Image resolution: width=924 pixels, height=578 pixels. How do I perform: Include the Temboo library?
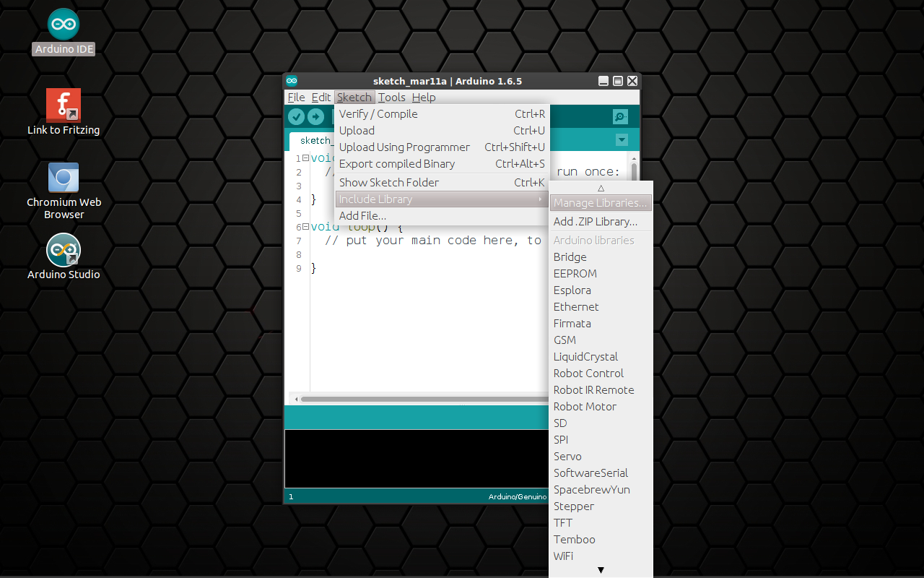click(x=601, y=540)
